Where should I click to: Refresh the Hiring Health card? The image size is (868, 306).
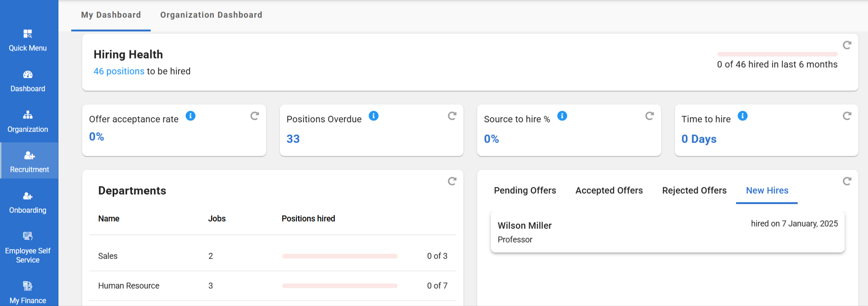tap(847, 45)
